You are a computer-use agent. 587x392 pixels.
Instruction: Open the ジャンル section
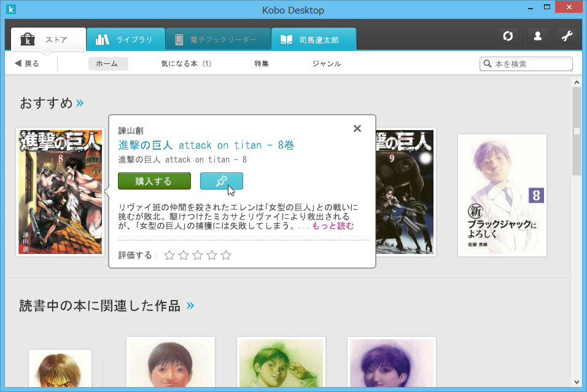pos(327,64)
